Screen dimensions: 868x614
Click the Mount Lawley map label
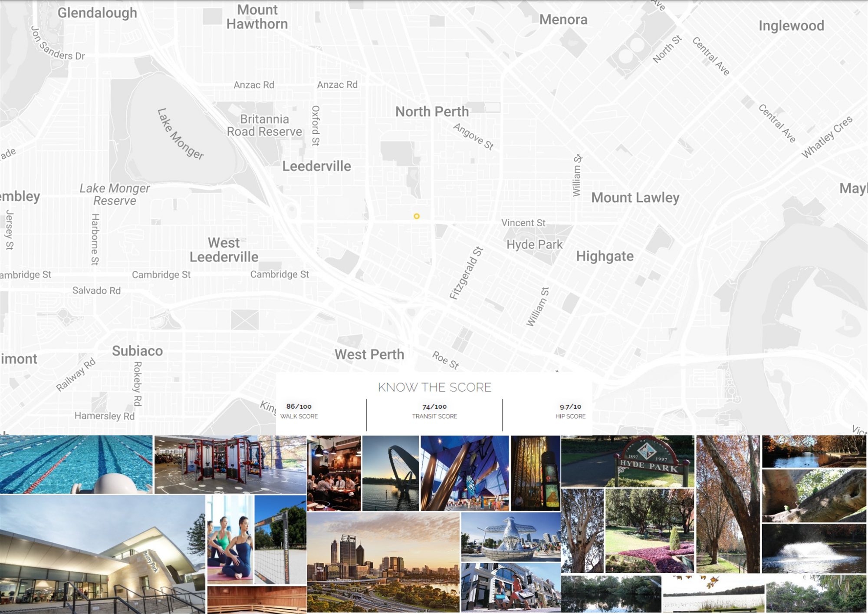635,198
